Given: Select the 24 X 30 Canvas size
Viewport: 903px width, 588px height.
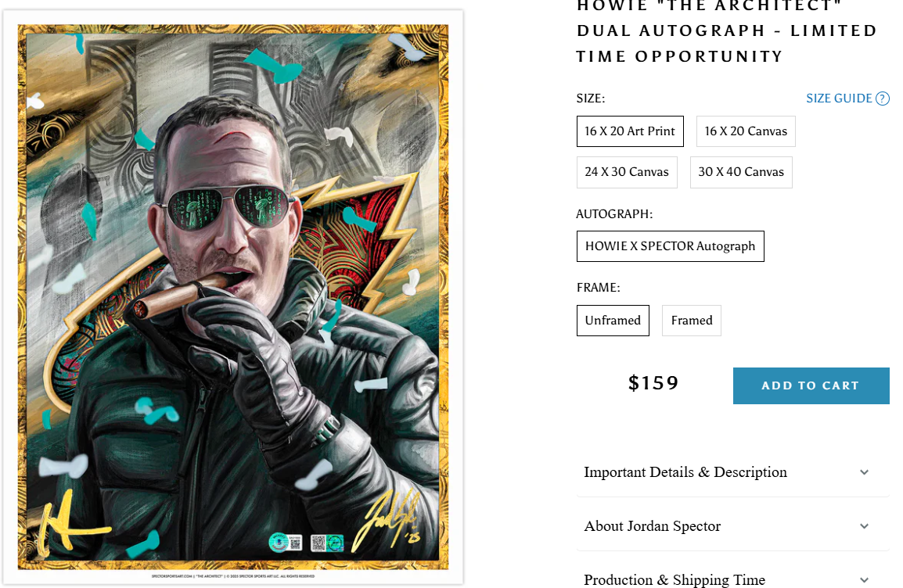Looking at the screenshot, I should (627, 172).
